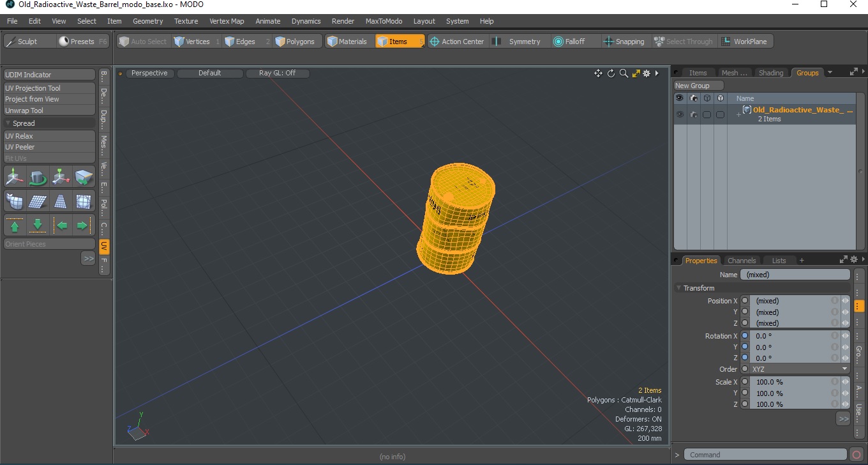The width and height of the screenshot is (868, 465).
Task: Click the viewport rotate icon
Action: pos(611,73)
